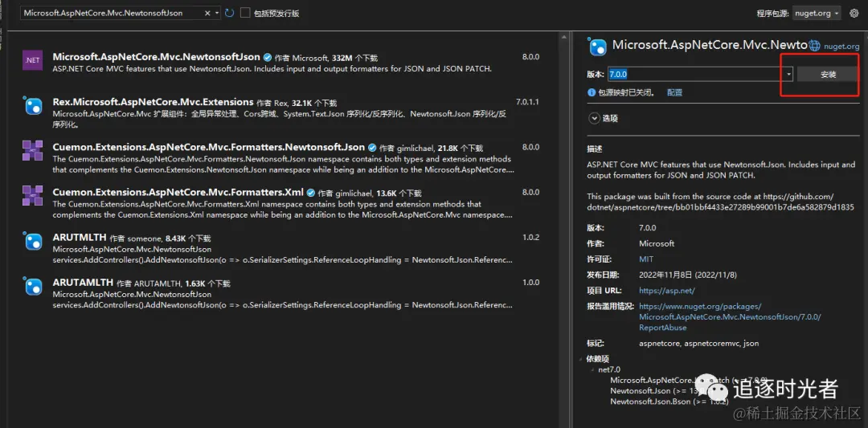Open the https://asp.net/ project URL
The height and width of the screenshot is (428, 868).
tap(666, 291)
